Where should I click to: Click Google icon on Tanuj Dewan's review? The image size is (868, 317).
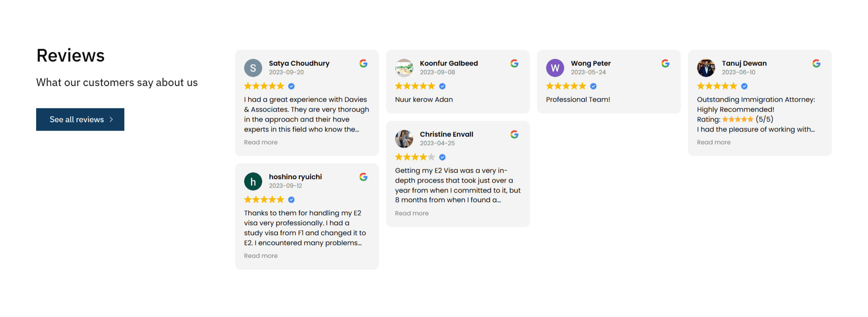click(x=816, y=63)
